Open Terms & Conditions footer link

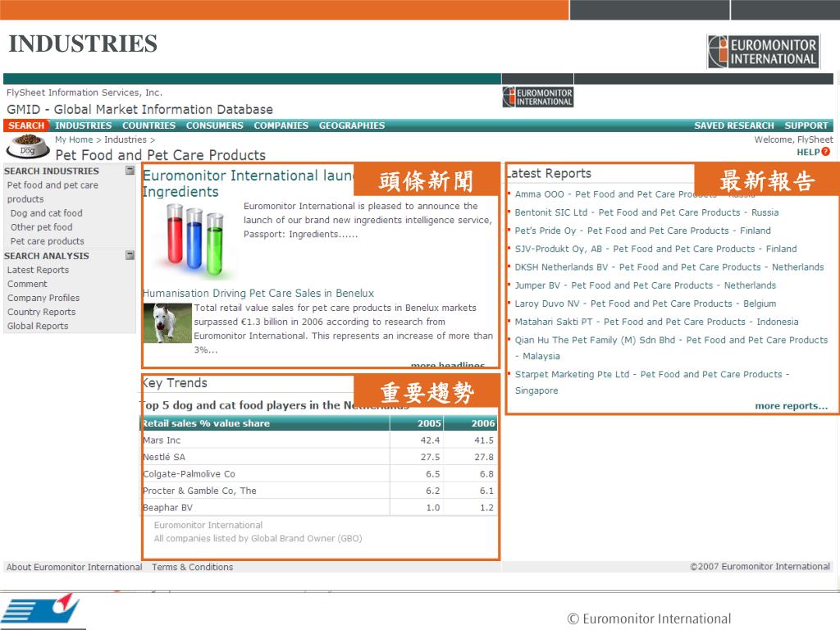pyautogui.click(x=192, y=567)
